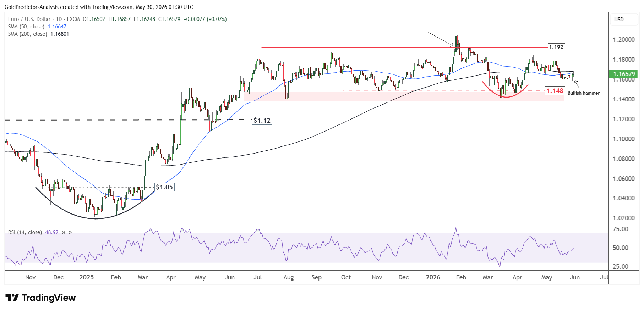644x311 pixels.
Task: Click the Sep label on time axis
Action: (316, 277)
